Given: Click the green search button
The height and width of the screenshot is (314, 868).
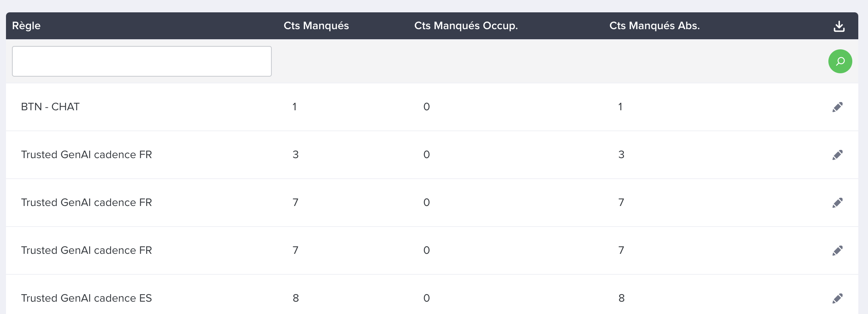Looking at the screenshot, I should tap(840, 61).
